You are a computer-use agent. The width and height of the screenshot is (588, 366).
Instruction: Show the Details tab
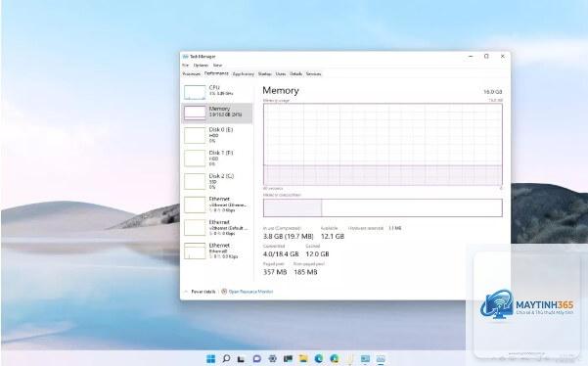[295, 74]
